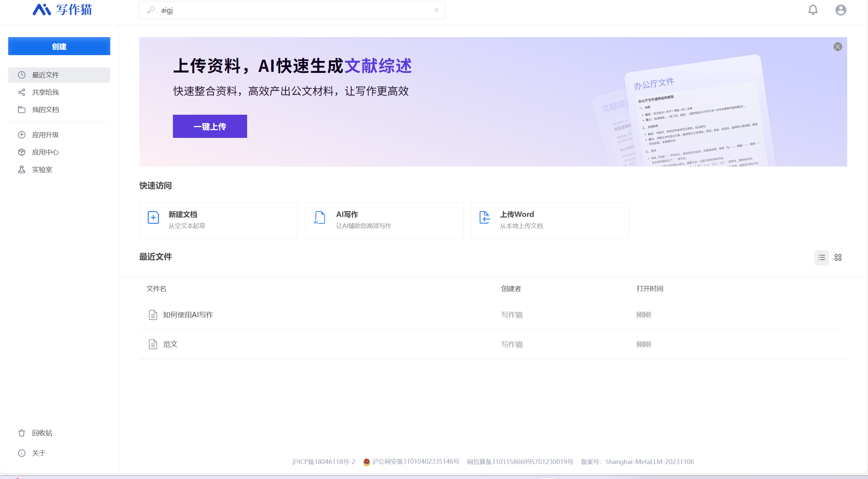Open the file 如何使用AI写作
The height and width of the screenshot is (479, 868).
coord(188,315)
